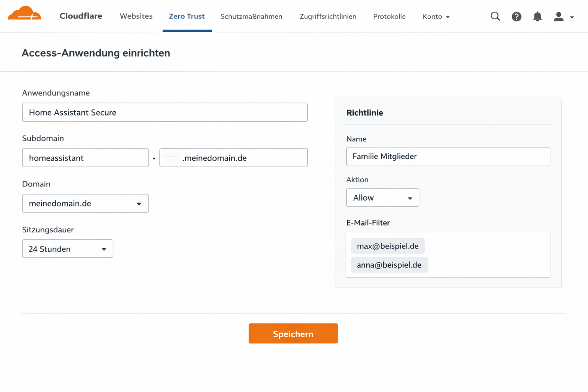The image size is (588, 392).
Task: Open the search magnifier icon
Action: click(495, 16)
